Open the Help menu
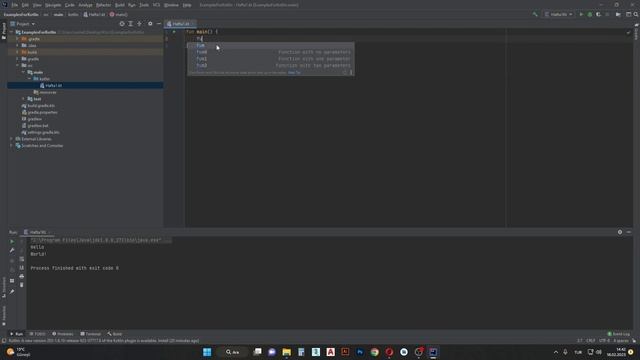This screenshot has height=360, width=640. pyautogui.click(x=187, y=5)
